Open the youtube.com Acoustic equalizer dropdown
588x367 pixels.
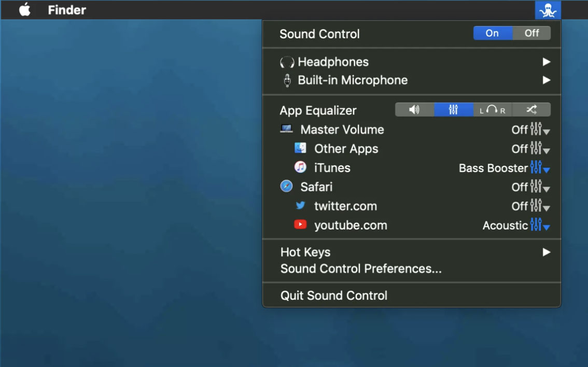coord(539,225)
